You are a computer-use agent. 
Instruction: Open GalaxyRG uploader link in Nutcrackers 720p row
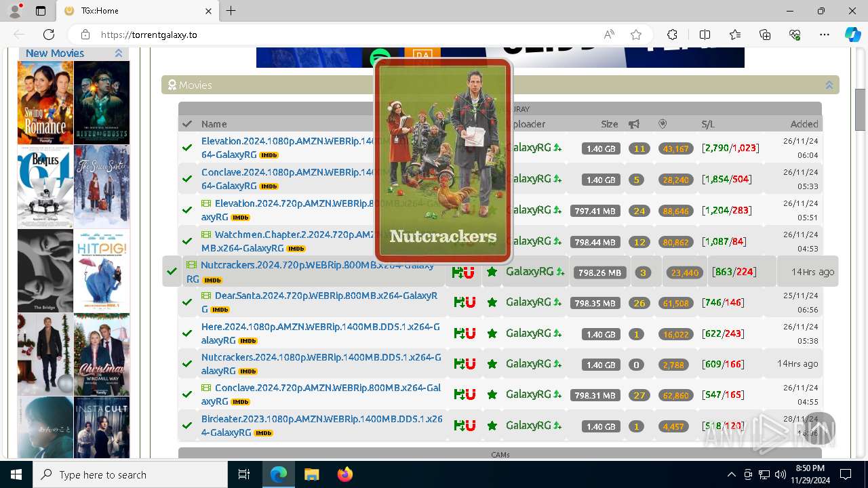(530, 272)
